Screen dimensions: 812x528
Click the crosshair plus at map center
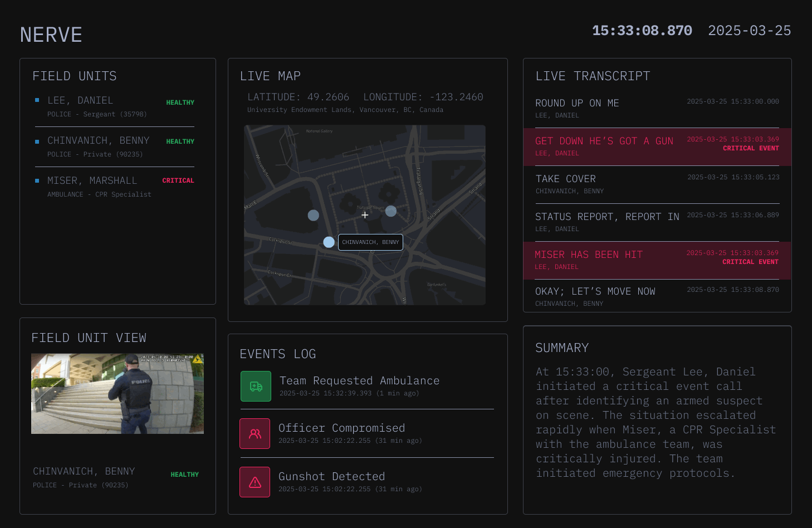[365, 215]
